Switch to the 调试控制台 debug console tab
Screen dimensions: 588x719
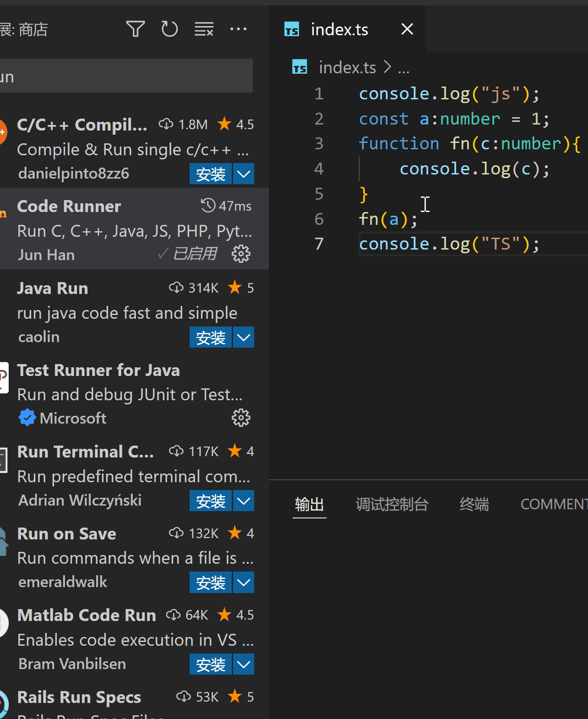[392, 505]
